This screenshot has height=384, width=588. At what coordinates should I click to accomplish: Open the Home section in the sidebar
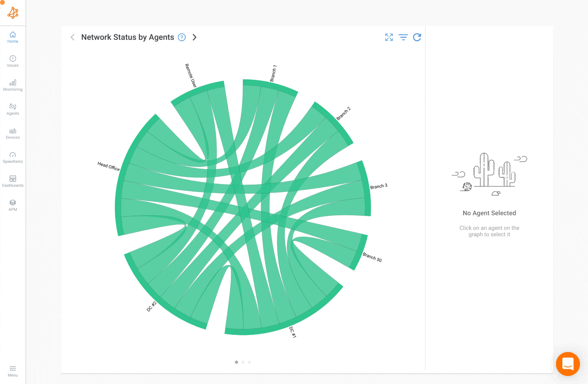[13, 37]
